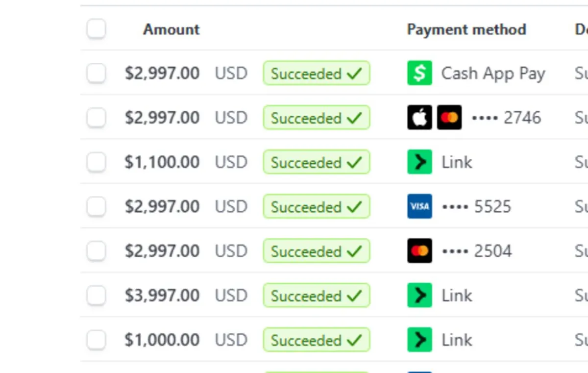This screenshot has height=373, width=588.
Task: Open the card ending 2504 payment
Action: (492, 251)
